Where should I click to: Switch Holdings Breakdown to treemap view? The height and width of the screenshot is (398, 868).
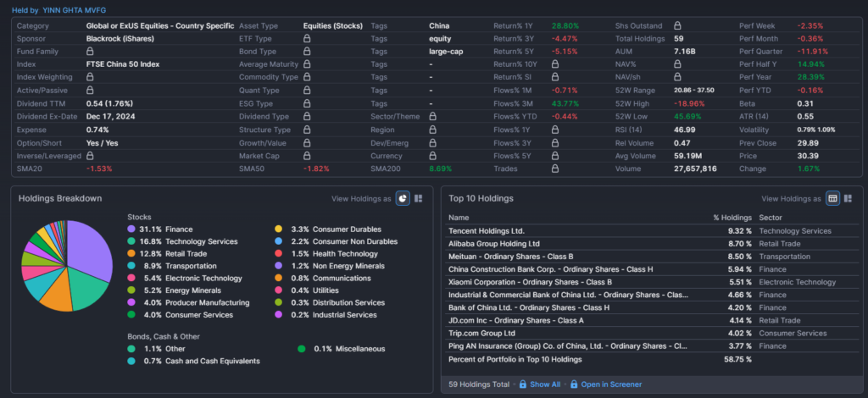[x=419, y=198]
